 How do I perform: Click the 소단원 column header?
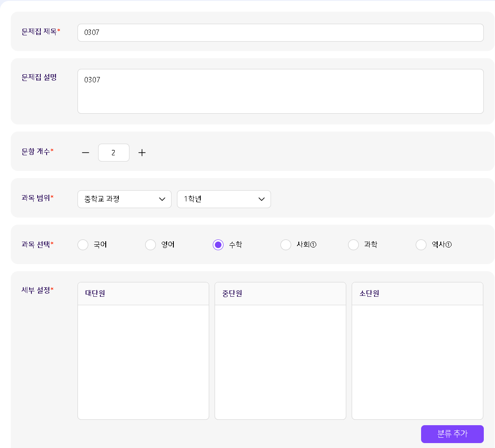417,294
